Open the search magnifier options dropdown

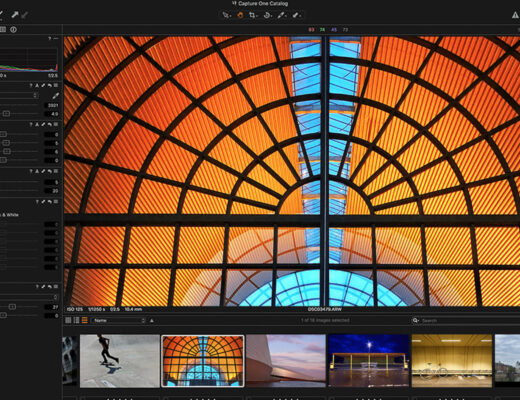click(x=415, y=321)
